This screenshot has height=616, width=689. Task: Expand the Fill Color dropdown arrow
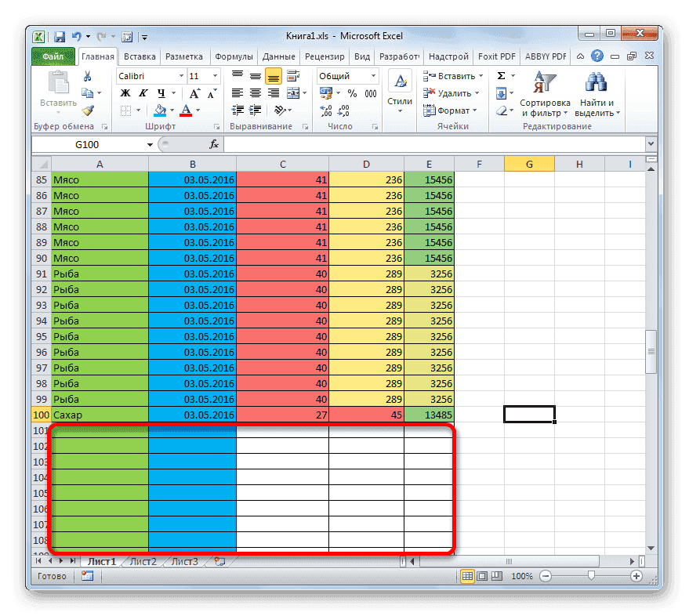click(172, 111)
